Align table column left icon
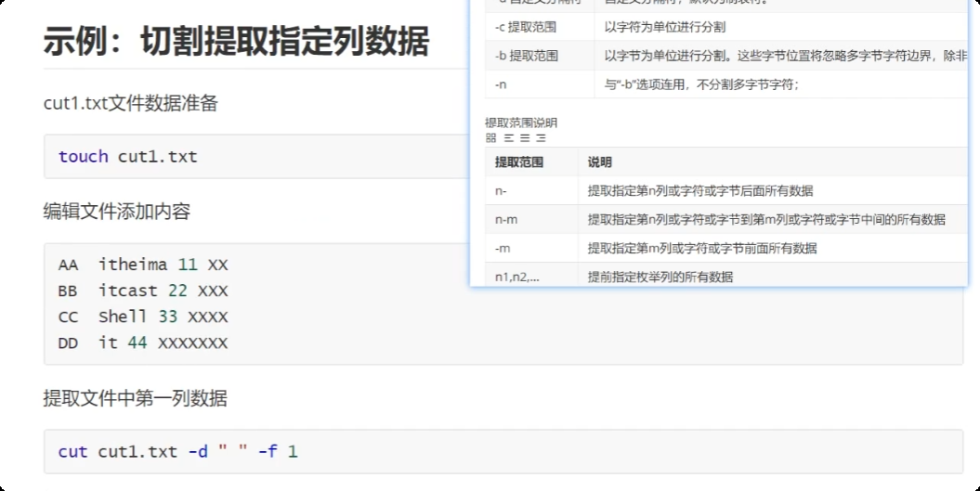Screen dimensions: 980x491 tap(509, 138)
